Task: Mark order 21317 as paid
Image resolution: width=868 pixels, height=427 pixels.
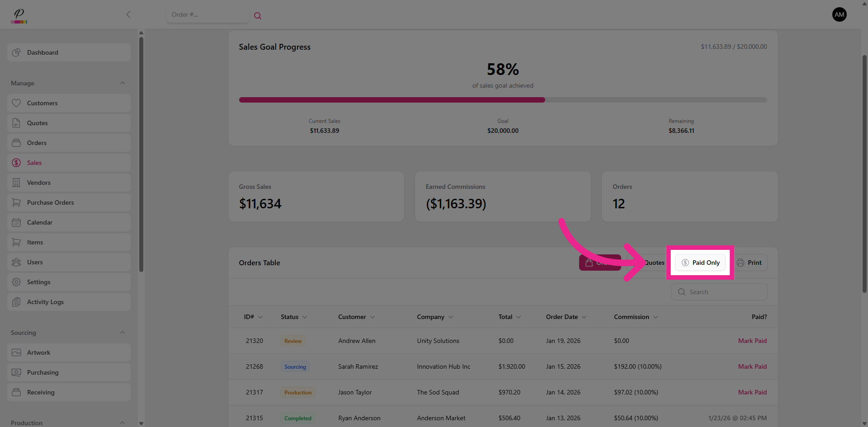Action: pyautogui.click(x=752, y=392)
